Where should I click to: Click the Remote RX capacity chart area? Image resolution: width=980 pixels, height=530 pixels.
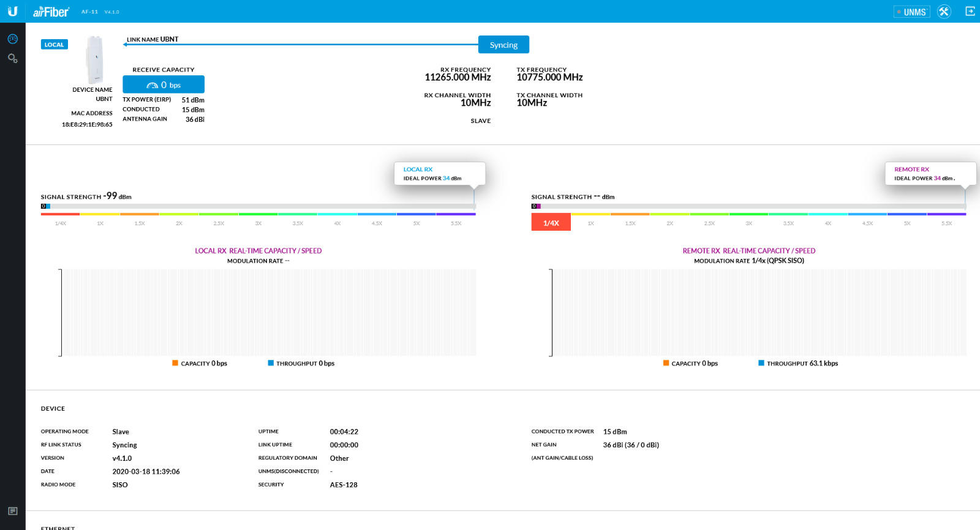coord(759,312)
